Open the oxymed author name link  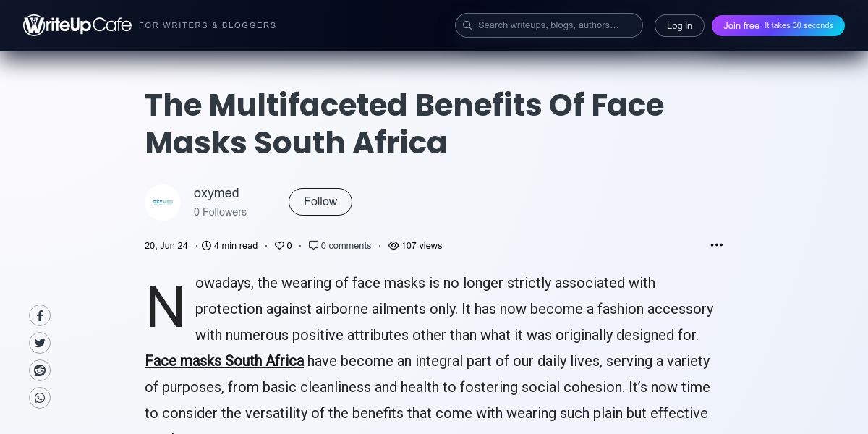point(216,193)
